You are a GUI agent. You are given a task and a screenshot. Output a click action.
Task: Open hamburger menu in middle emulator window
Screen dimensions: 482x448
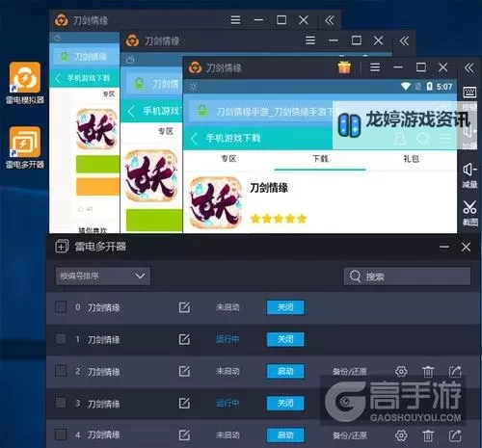(x=310, y=40)
